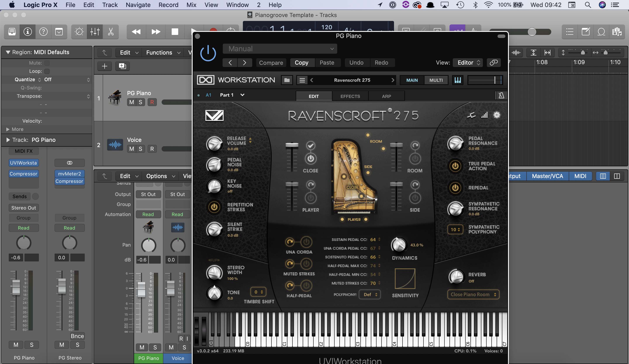Click the Paste button in toolbar
Viewport: 629px width, 364px height.
327,62
